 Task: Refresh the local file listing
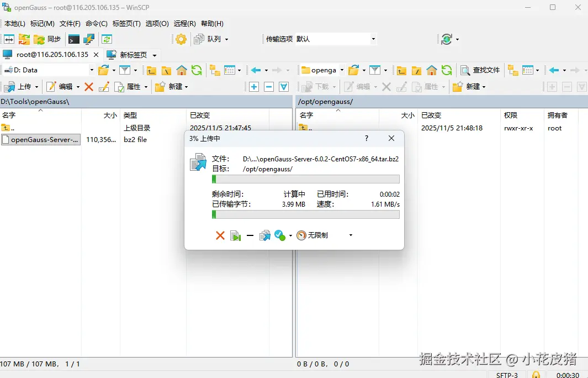pos(197,70)
